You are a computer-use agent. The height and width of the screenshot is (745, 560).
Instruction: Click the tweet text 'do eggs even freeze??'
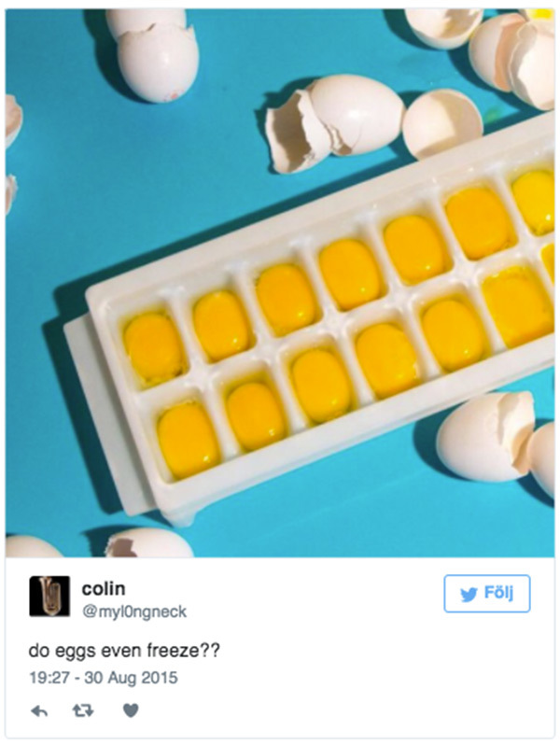pyautogui.click(x=124, y=651)
